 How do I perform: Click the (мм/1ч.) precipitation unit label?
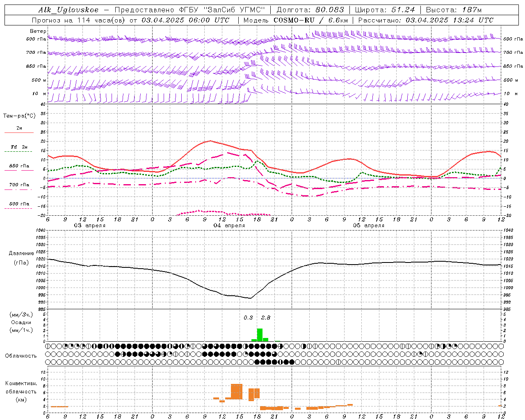[21, 330]
